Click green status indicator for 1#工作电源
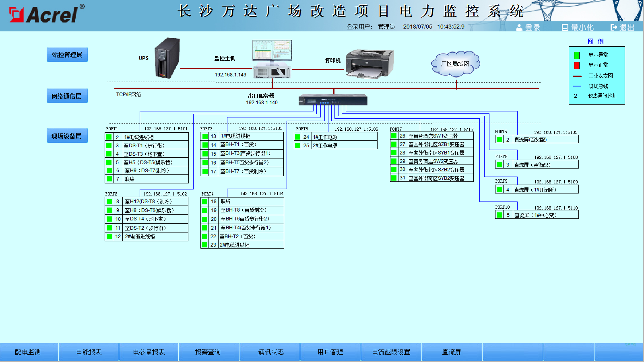This screenshot has width=644, height=362. [x=298, y=137]
